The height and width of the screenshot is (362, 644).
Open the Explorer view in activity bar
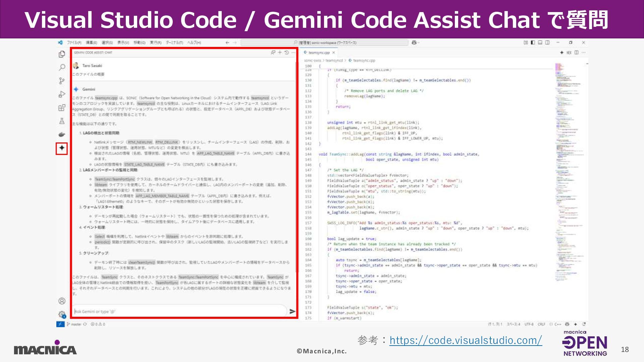point(62,54)
